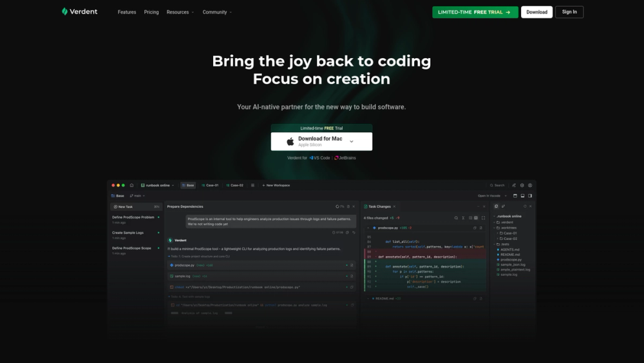The width and height of the screenshot is (644, 363).
Task: Close the Prepare Dependencies panel
Action: click(354, 206)
